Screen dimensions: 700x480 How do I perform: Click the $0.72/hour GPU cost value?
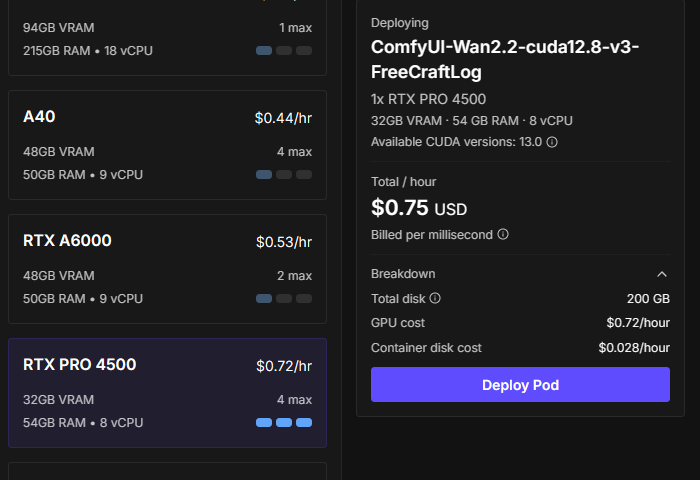click(x=638, y=323)
